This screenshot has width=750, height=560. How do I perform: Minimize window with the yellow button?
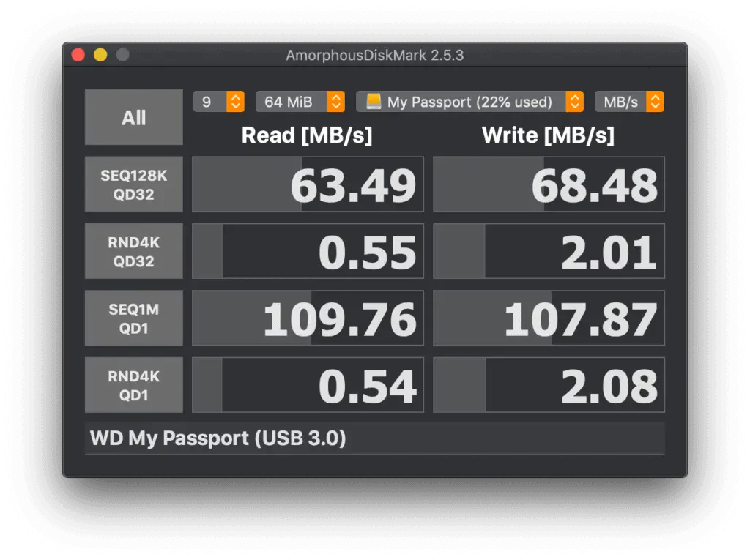pos(100,55)
